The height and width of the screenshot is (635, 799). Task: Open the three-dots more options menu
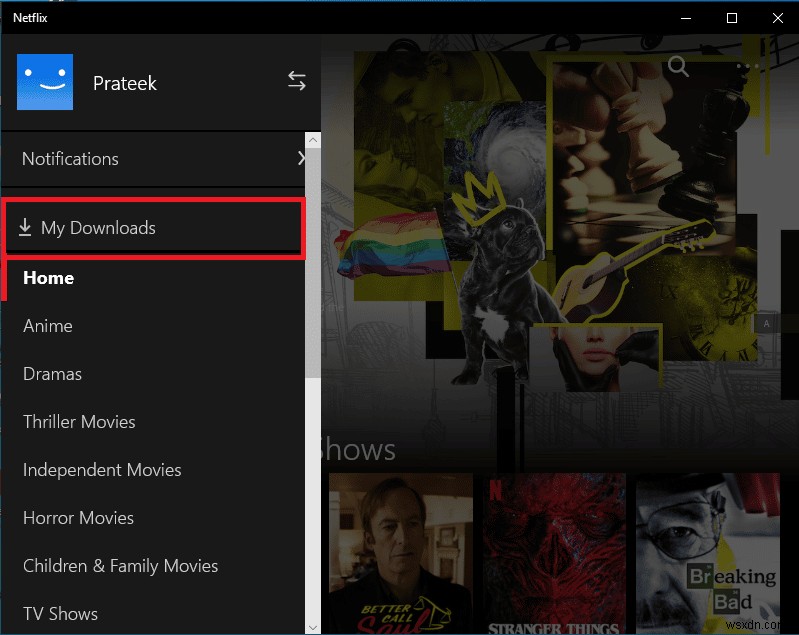point(748,66)
